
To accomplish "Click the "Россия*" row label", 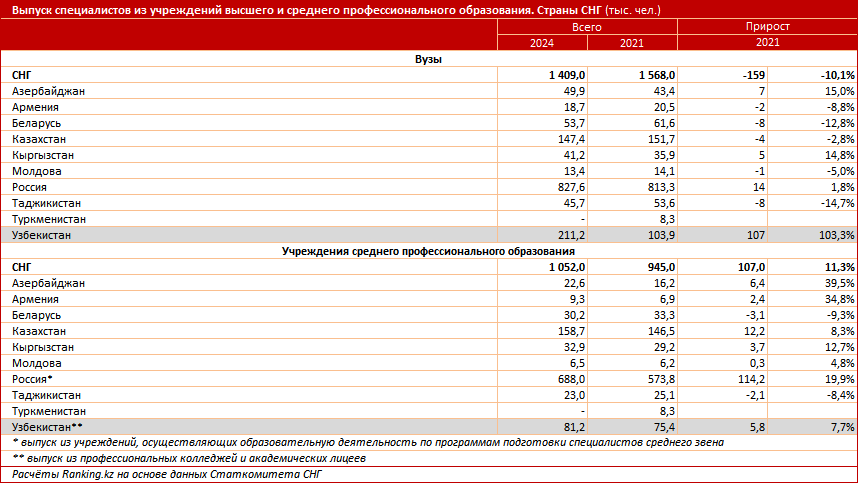I will coord(32,379).
